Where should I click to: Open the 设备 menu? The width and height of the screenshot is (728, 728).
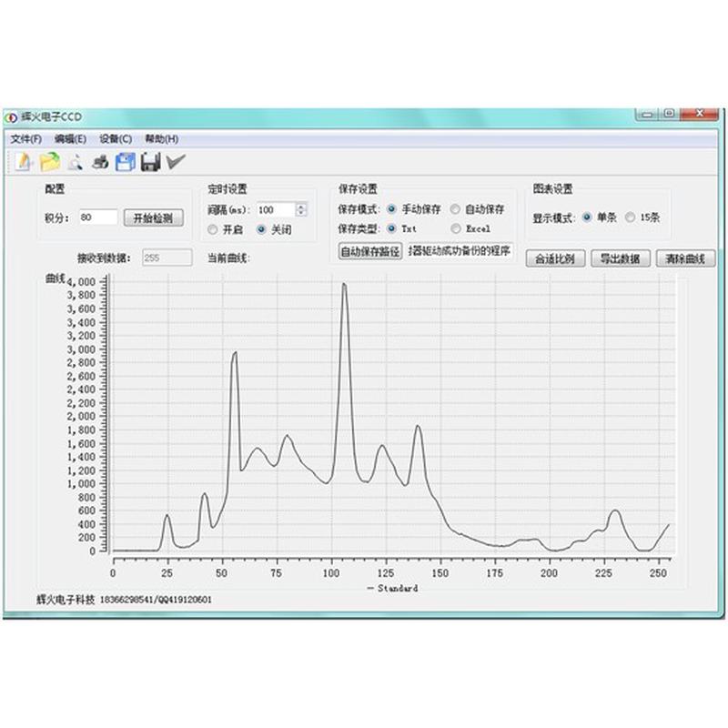pos(116,138)
